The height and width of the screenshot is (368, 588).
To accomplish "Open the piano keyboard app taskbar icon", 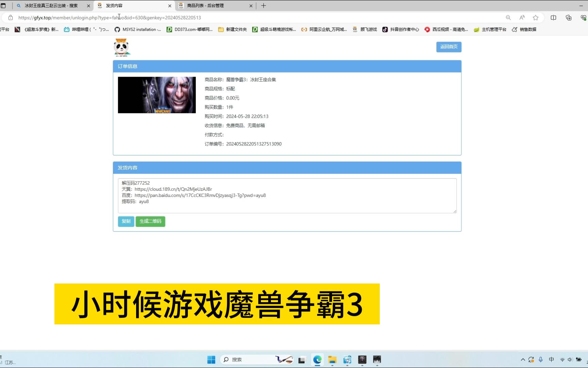I will [377, 360].
